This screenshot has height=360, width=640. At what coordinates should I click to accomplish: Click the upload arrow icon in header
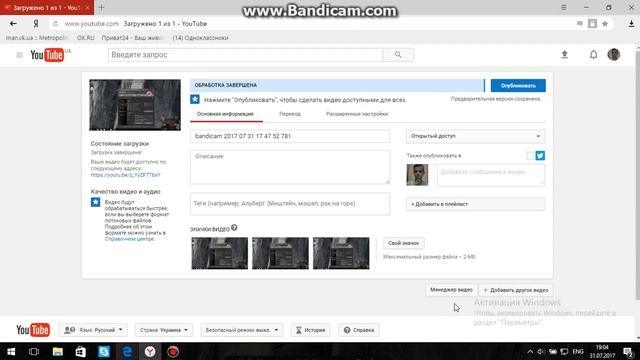pyautogui.click(x=564, y=54)
